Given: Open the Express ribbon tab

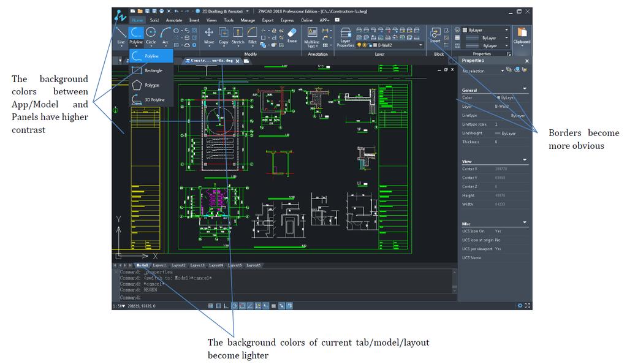Looking at the screenshot, I should (x=287, y=20).
